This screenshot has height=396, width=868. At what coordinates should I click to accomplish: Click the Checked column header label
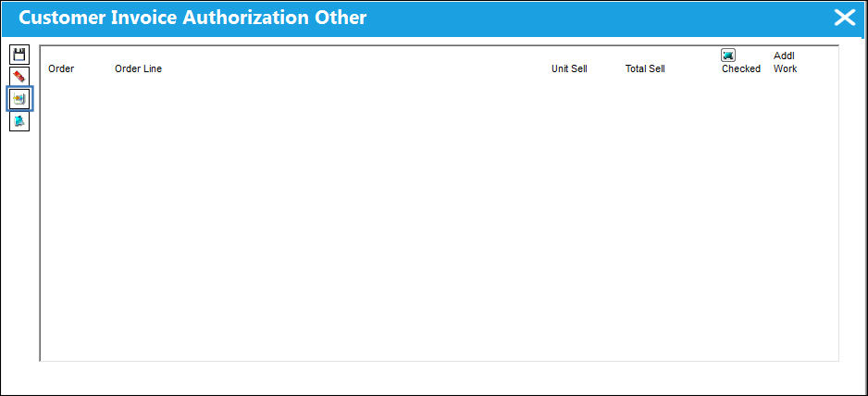741,68
